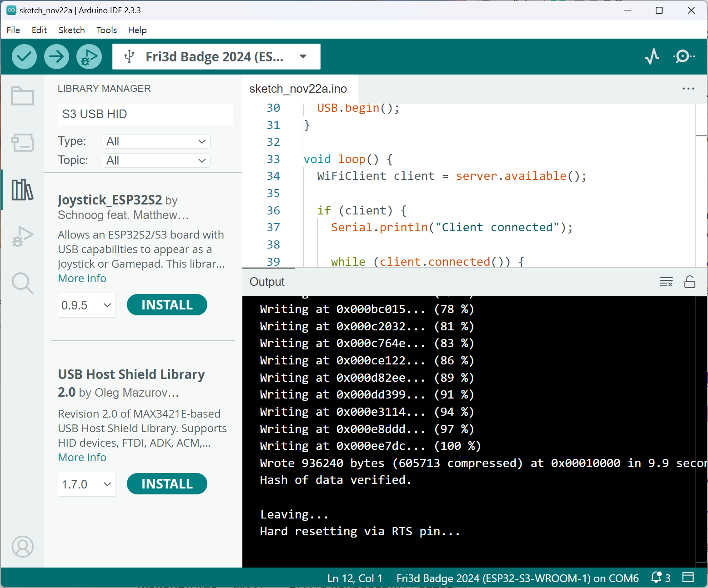Viewport: 708px width, 588px height.
Task: Click the Fri3d Badge on COM6 status entry
Action: (517, 578)
